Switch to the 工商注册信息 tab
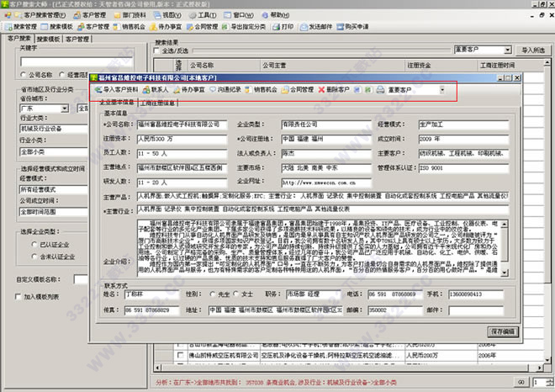This screenshot has height=392, width=555. point(157,103)
